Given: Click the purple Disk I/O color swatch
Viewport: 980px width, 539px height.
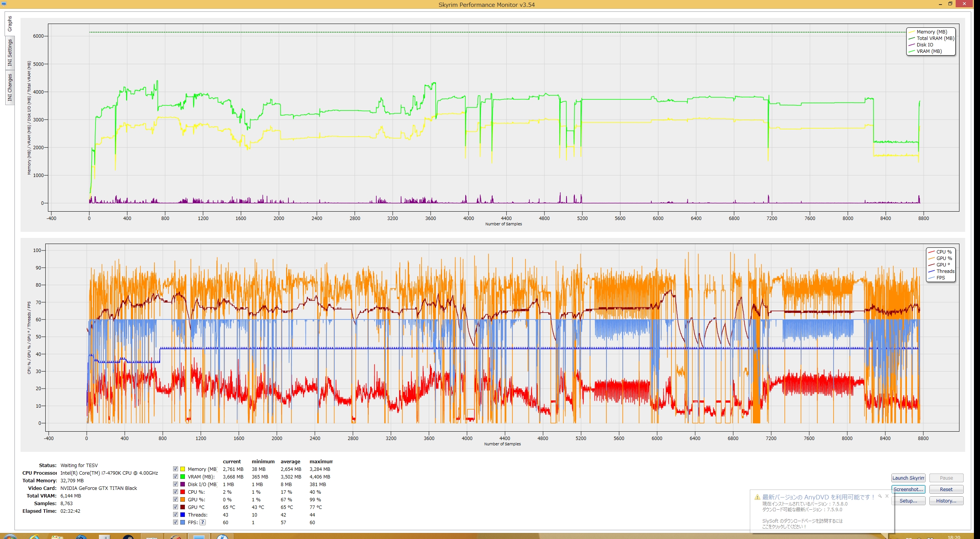Looking at the screenshot, I should point(183,484).
